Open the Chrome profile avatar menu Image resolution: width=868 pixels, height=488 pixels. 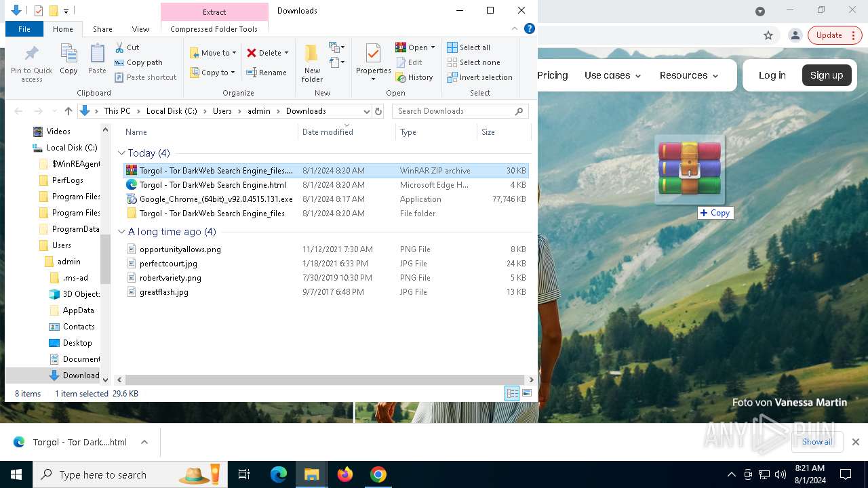pyautogui.click(x=795, y=35)
